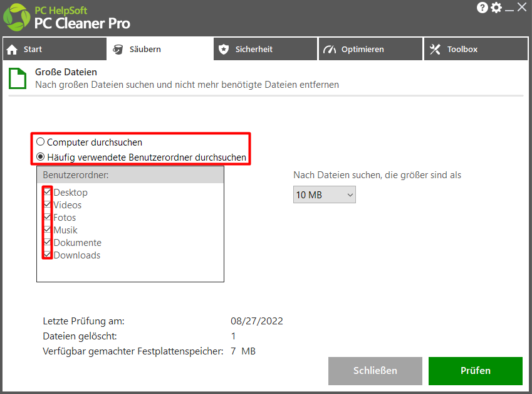This screenshot has height=394, width=532.
Task: Click the bucket icon on Säubern tab
Action: 118,50
